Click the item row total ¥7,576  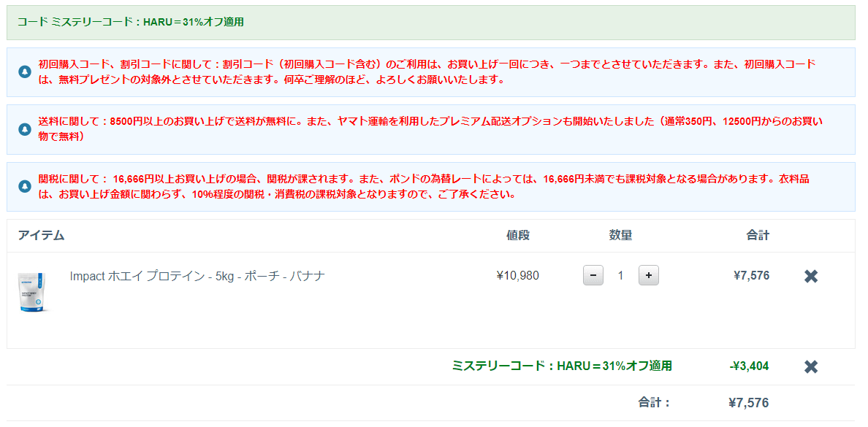click(751, 275)
